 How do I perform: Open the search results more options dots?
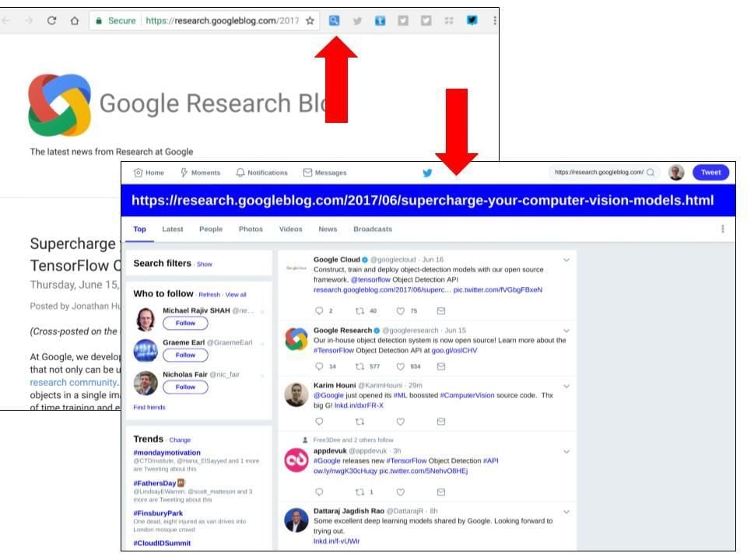723,229
